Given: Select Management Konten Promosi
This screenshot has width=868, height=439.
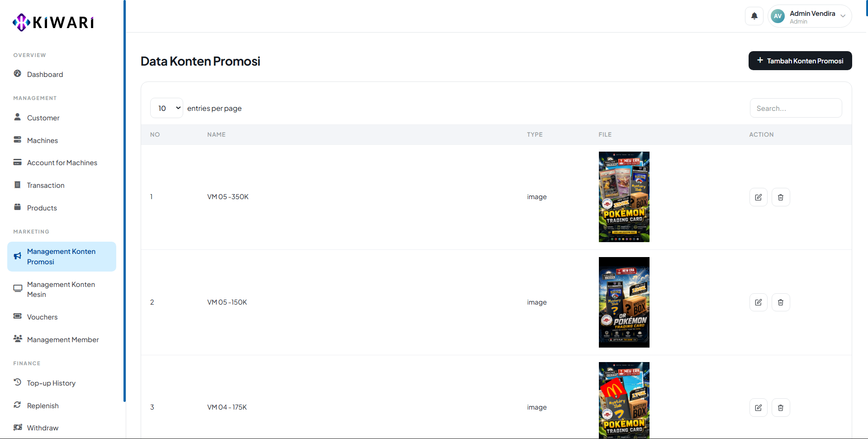Looking at the screenshot, I should point(62,257).
